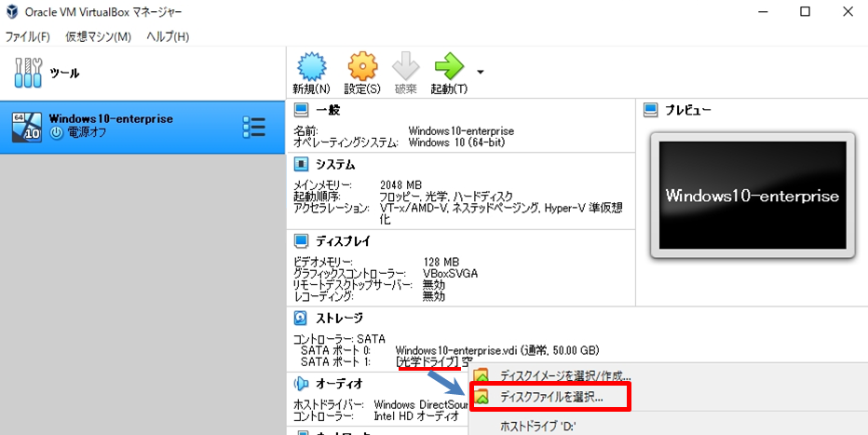The width and height of the screenshot is (868, 435).
Task: Start VM with green arrow (起動)
Action: point(449,66)
